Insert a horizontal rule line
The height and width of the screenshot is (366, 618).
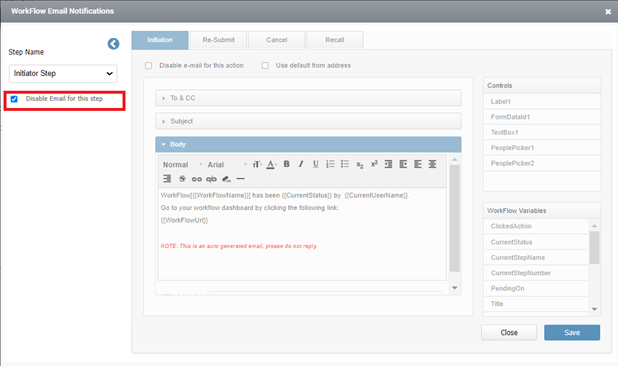(x=240, y=179)
